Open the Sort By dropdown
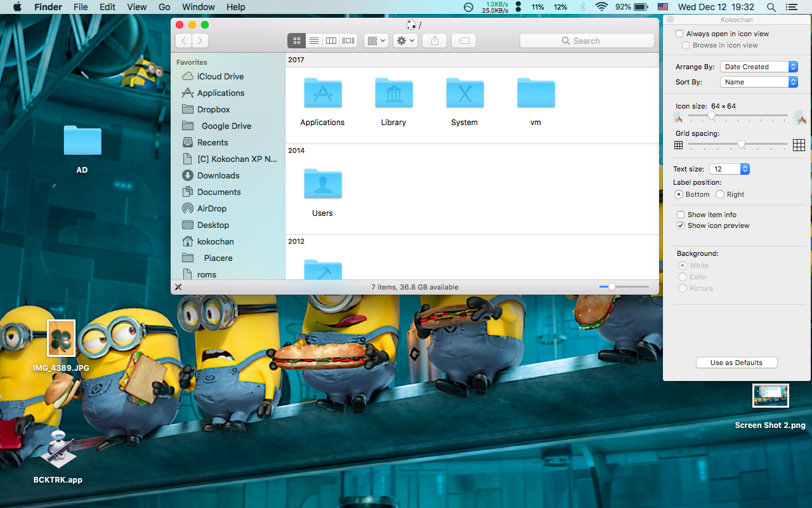 (x=759, y=82)
